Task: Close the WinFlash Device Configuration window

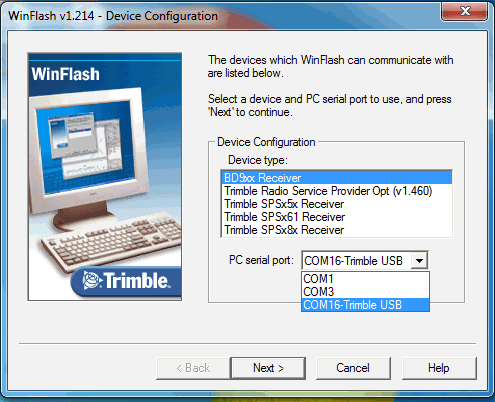Action: [x=465, y=12]
